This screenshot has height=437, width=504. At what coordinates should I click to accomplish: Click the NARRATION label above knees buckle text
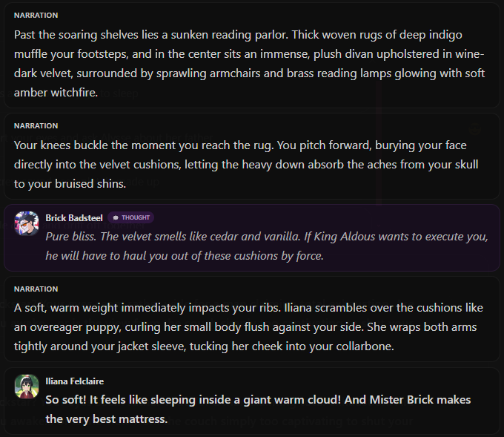point(36,126)
